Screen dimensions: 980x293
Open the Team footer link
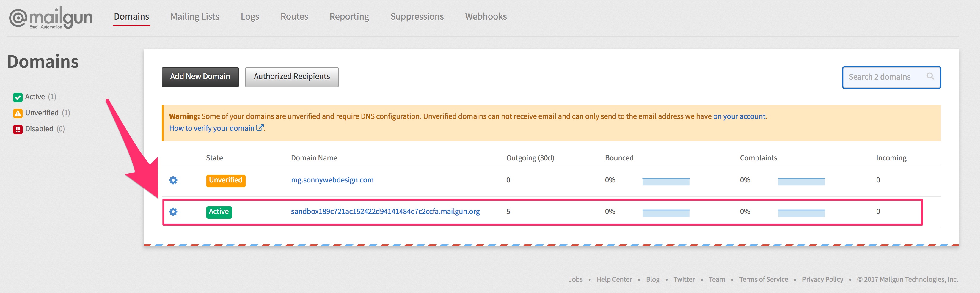(717, 279)
